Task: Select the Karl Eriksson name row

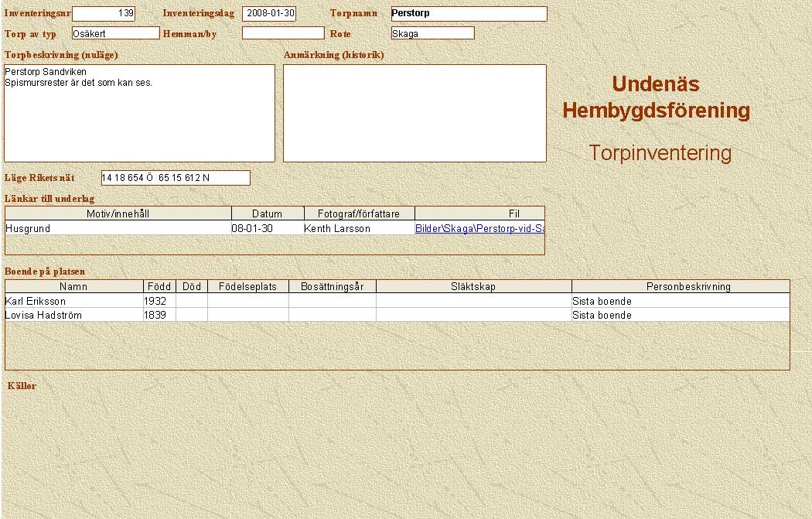Action: (73, 301)
